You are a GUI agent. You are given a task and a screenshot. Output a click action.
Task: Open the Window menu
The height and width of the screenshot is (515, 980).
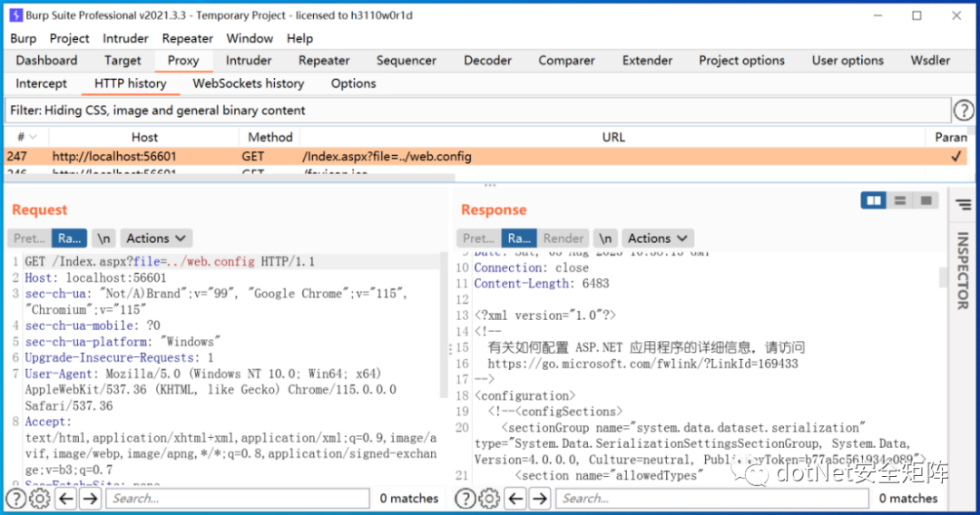(x=250, y=39)
